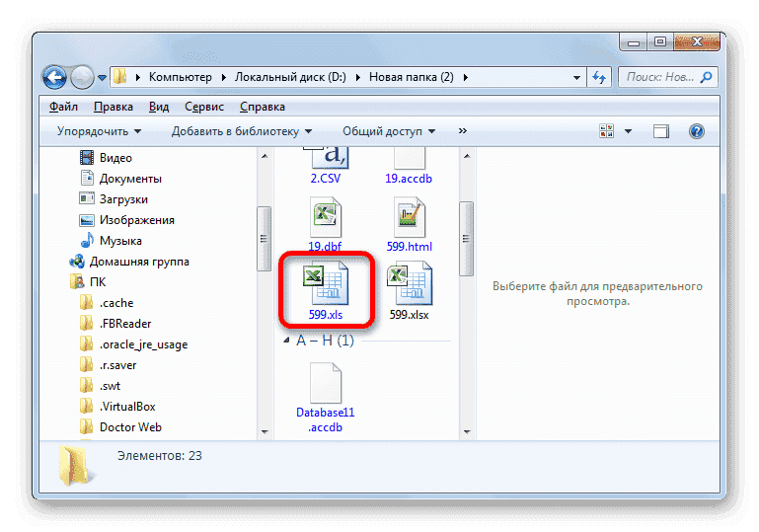
Task: Select Изображения in navigation pane
Action: pos(136,220)
